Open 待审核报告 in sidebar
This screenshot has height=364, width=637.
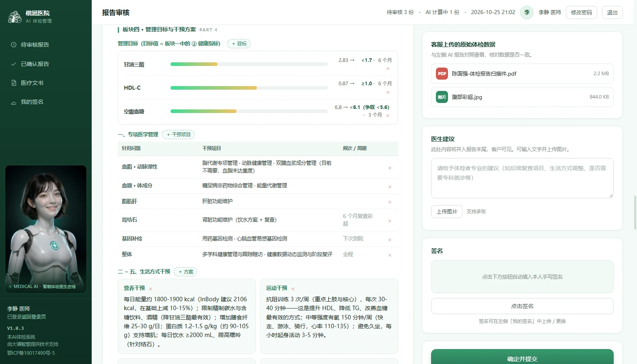pyautogui.click(x=46, y=45)
